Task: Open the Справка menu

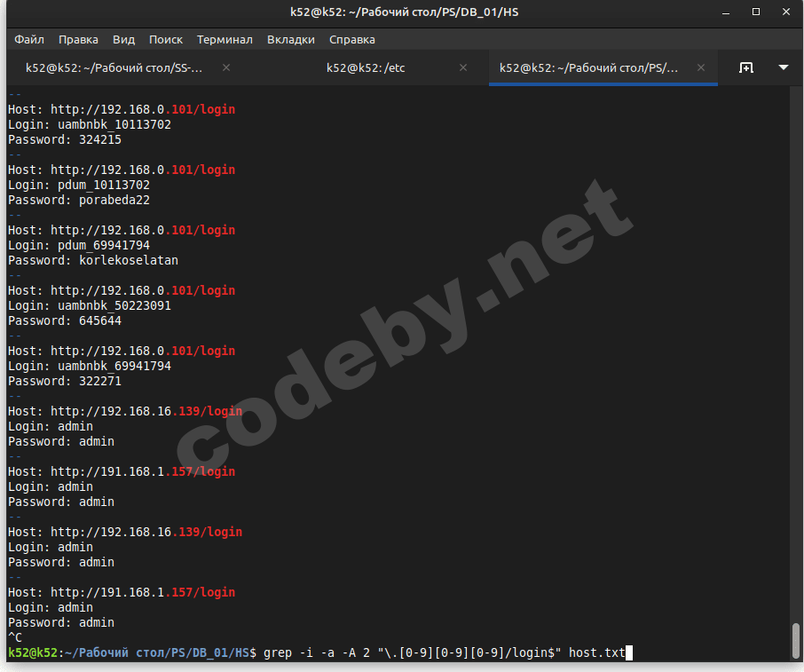Action: point(351,39)
